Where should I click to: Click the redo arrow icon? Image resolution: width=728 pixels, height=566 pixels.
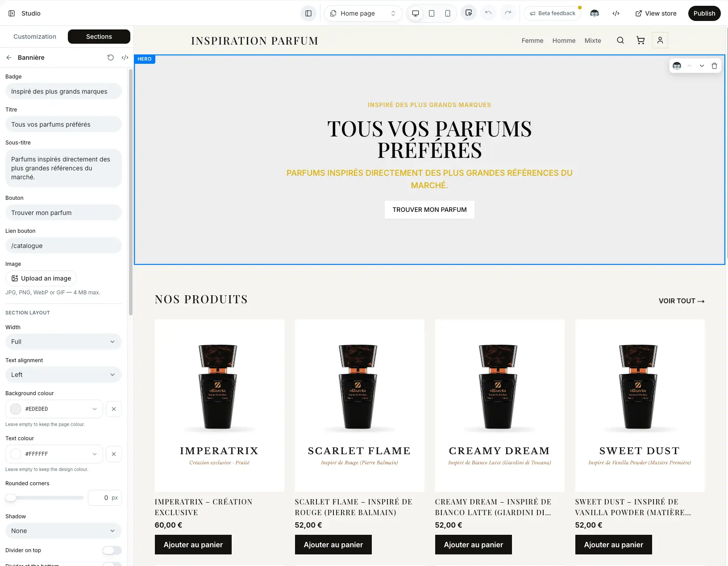[508, 13]
